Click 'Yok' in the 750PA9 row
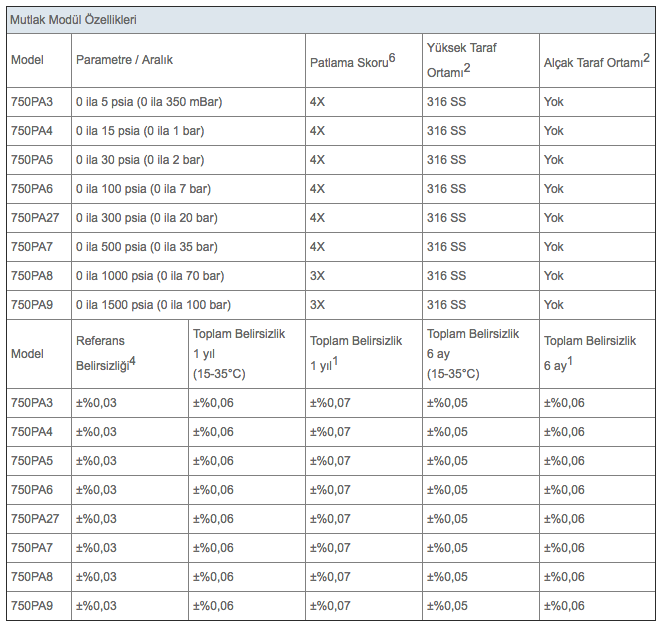Image resolution: width=662 pixels, height=627 pixels. click(x=553, y=305)
